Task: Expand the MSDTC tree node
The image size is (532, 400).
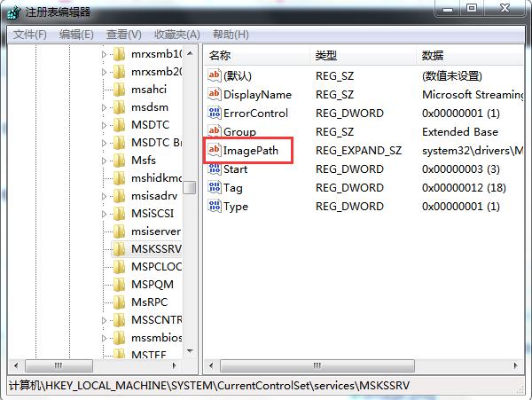Action: [x=104, y=125]
